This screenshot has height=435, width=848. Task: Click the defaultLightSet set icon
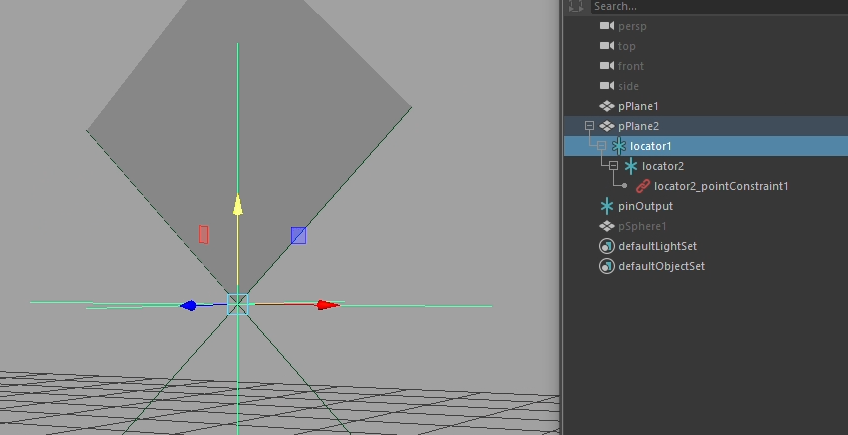[607, 246]
